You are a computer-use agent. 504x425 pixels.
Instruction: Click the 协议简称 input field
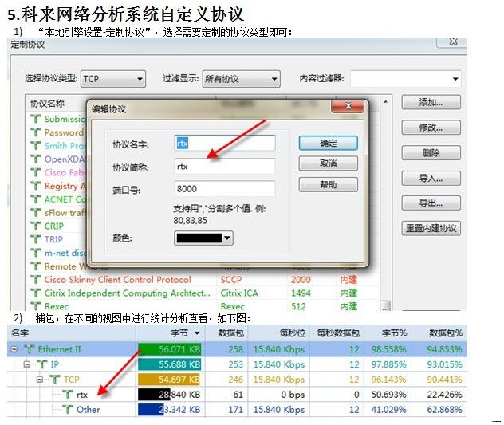tap(225, 166)
